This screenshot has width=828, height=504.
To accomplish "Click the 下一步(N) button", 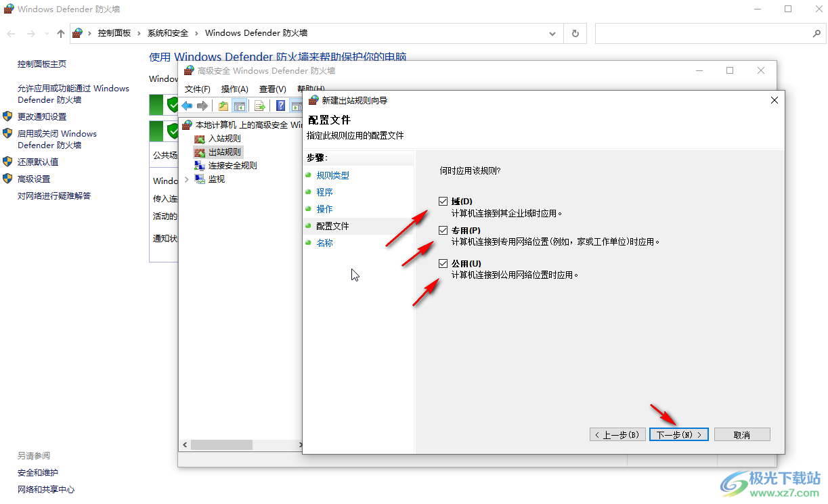I will (679, 434).
